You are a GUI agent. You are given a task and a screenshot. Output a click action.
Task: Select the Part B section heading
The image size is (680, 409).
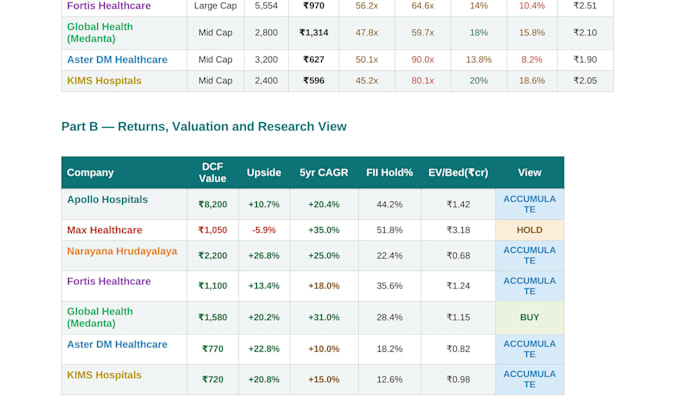pos(204,127)
